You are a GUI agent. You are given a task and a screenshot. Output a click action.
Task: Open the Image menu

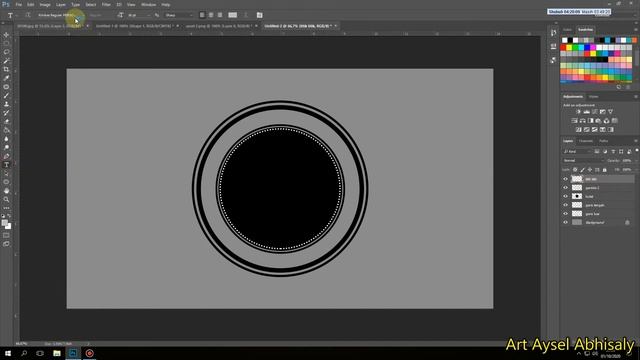(45, 4)
